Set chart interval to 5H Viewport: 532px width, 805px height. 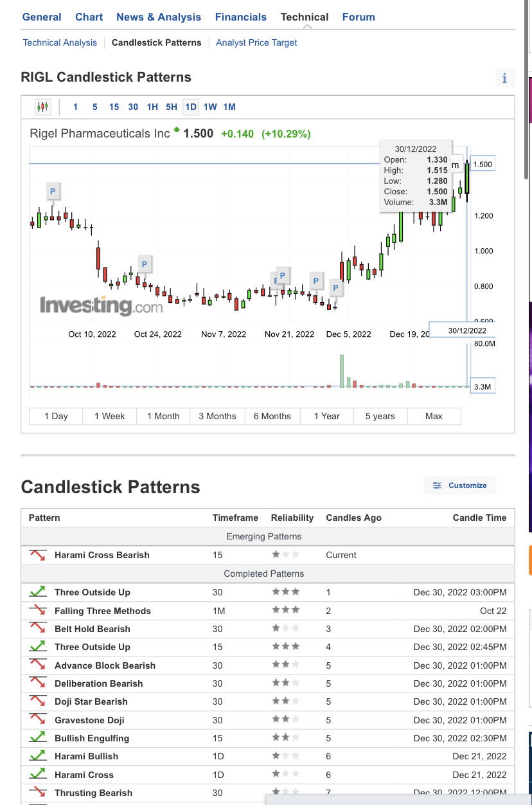(x=172, y=107)
